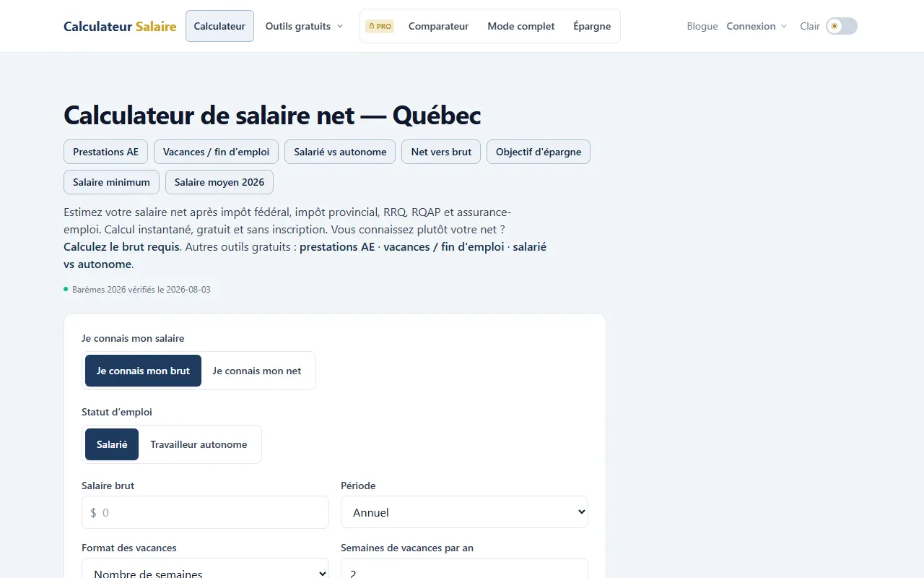The height and width of the screenshot is (578, 924).
Task: Focus the Salaire brut input field
Action: 205,512
